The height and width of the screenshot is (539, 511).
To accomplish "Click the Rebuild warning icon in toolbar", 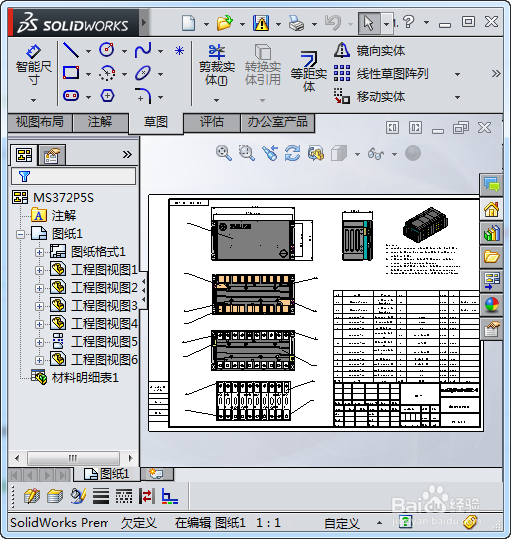I will pos(261,23).
